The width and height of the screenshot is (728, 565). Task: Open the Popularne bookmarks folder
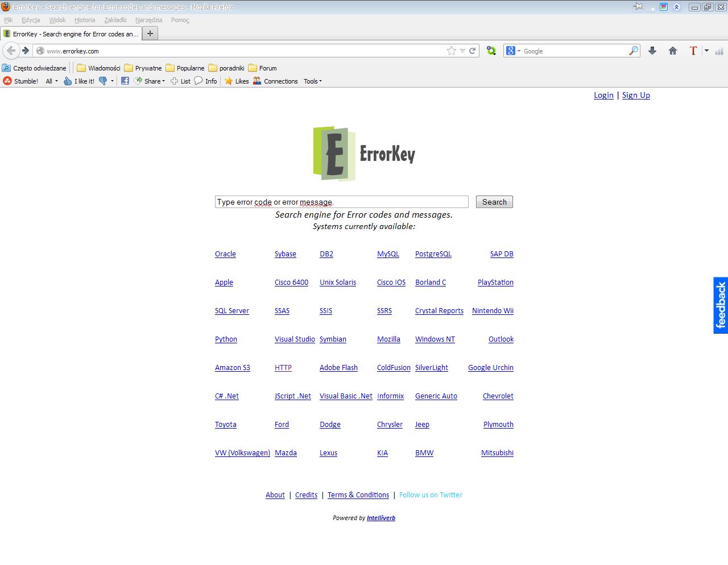pyautogui.click(x=185, y=68)
